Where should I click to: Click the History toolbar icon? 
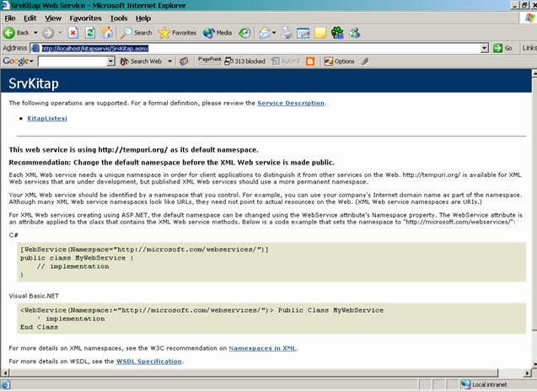click(244, 33)
